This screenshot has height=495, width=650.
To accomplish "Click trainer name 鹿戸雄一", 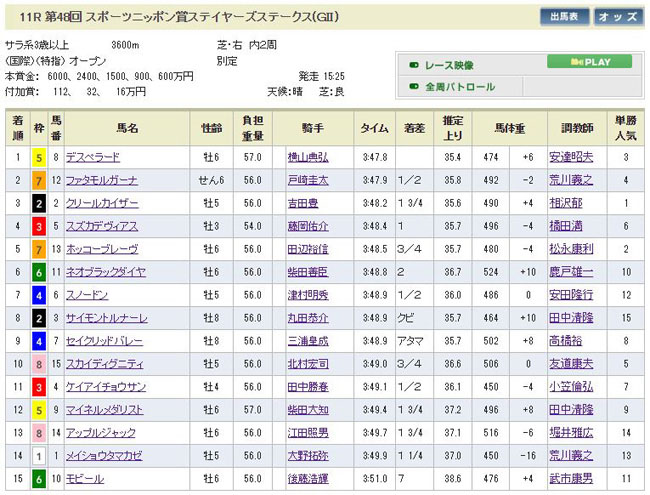I will coord(570,272).
